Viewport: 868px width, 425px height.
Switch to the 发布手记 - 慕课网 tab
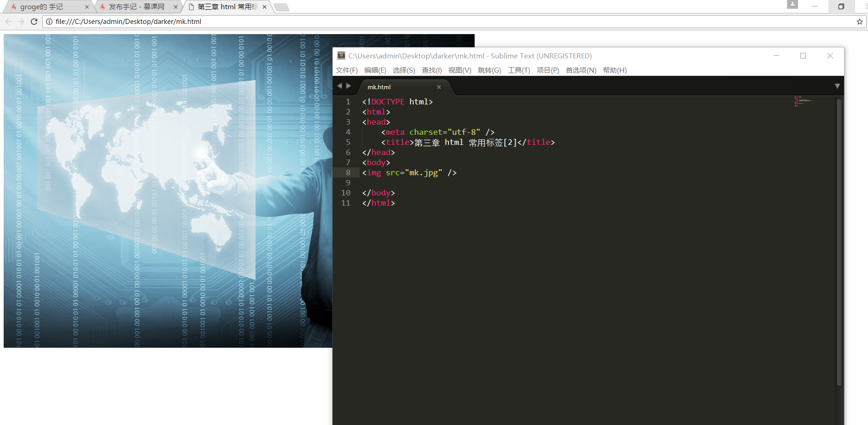(137, 7)
